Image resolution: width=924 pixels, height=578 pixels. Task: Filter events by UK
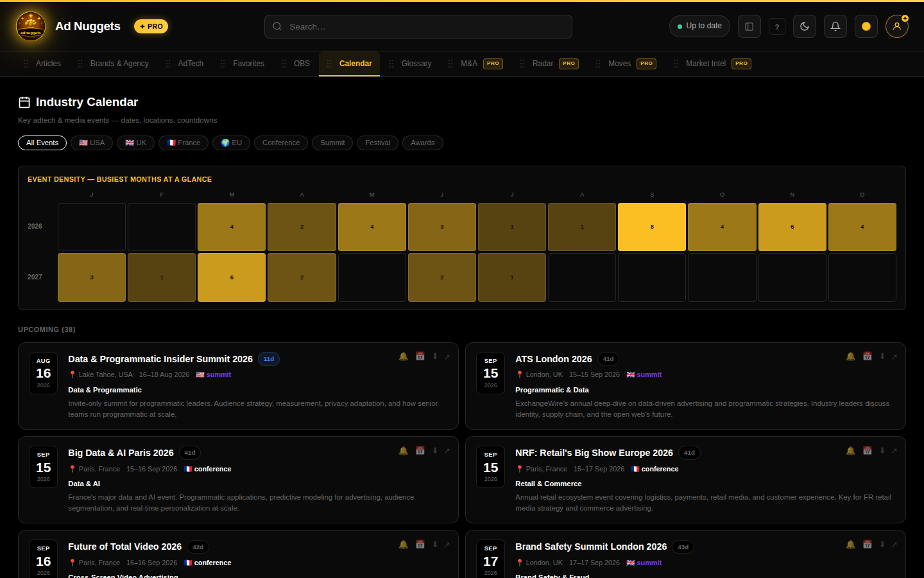point(135,143)
